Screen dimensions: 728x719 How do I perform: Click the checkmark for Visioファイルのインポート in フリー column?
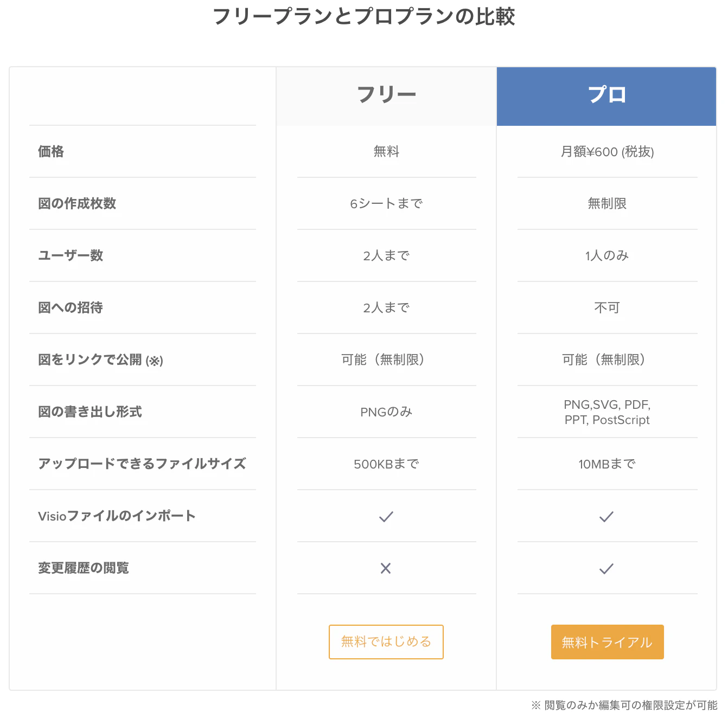[386, 516]
